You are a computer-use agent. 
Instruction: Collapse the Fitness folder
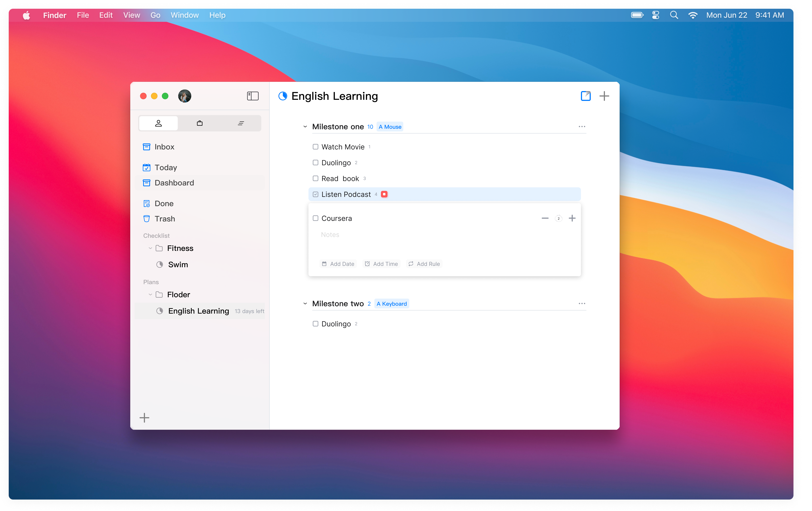click(150, 248)
